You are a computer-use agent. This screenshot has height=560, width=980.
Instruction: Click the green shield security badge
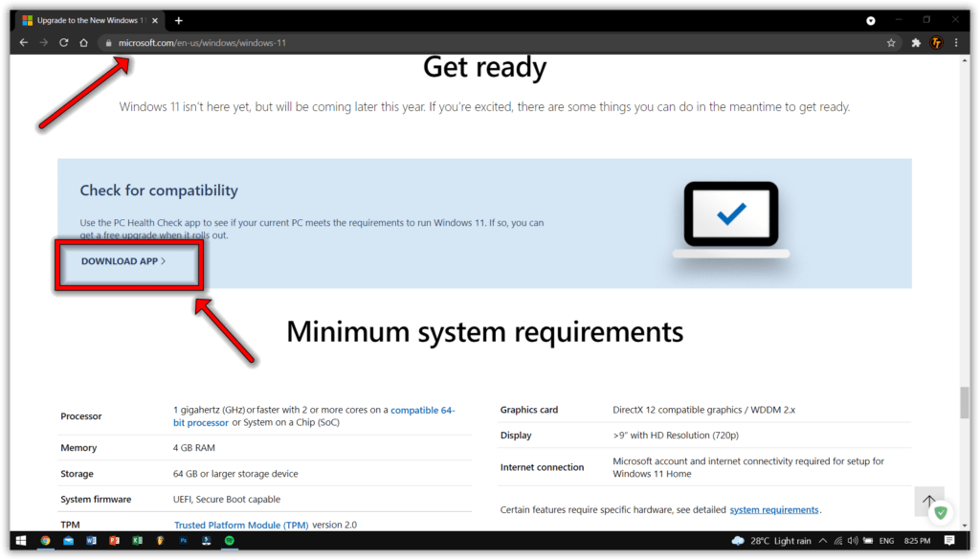pos(941,514)
